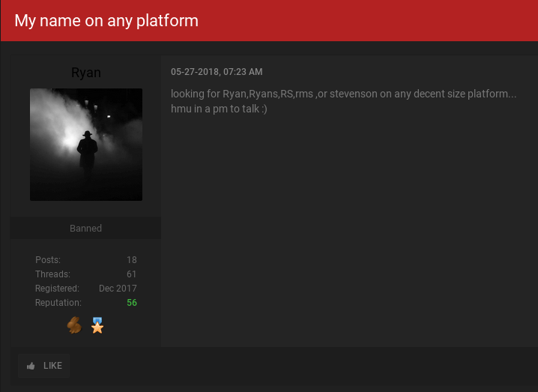Open the Ryan username profile link

point(85,73)
